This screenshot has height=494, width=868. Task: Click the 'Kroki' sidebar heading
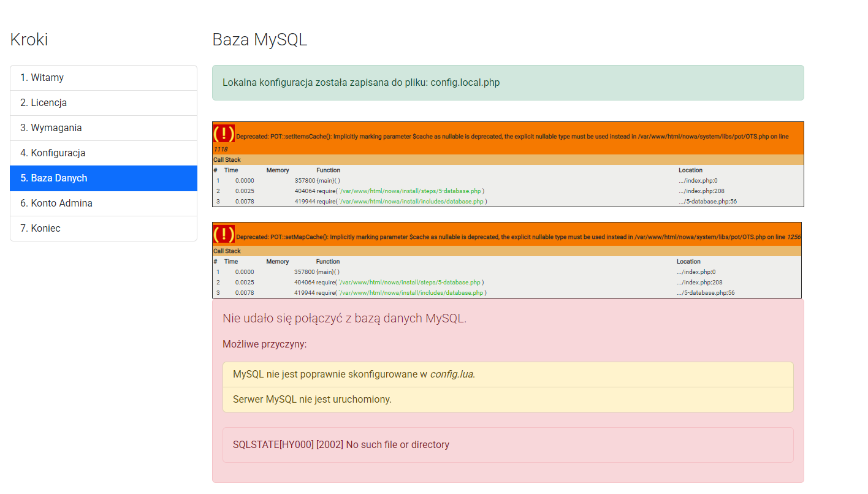pyautogui.click(x=29, y=40)
